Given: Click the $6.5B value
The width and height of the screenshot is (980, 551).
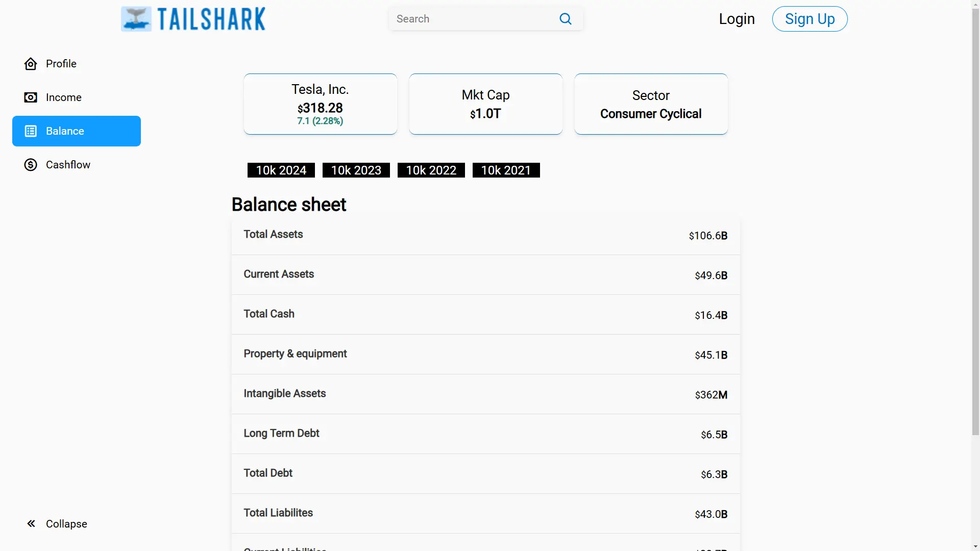Looking at the screenshot, I should [714, 435].
